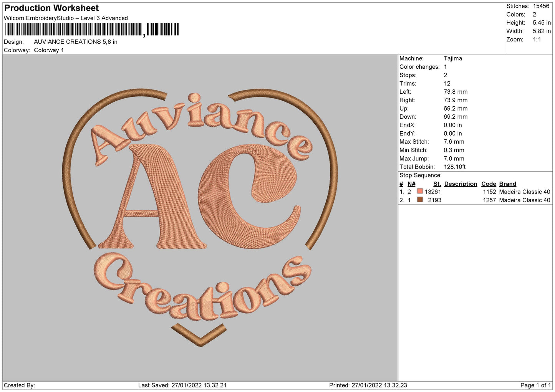The width and height of the screenshot is (555, 392).
Task: Click the Max Jump value '7.0 mm'
Action: [x=454, y=159]
